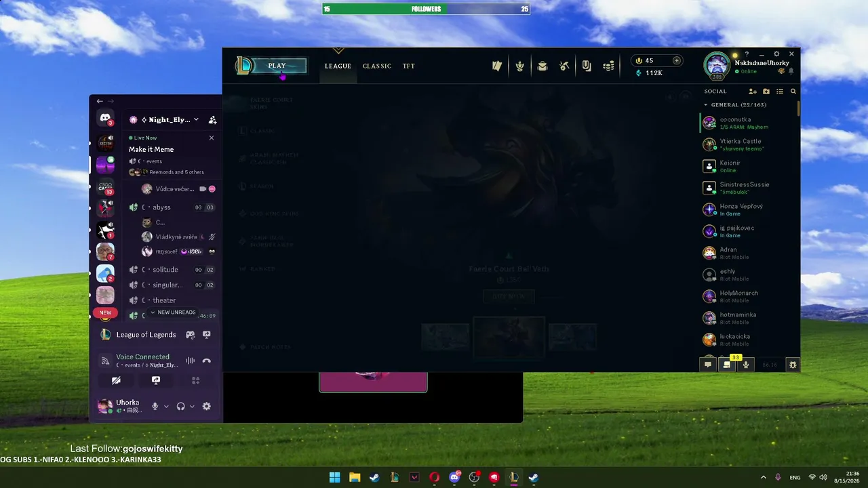The height and width of the screenshot is (488, 868).
Task: Open League notifications bell
Action: (x=791, y=71)
